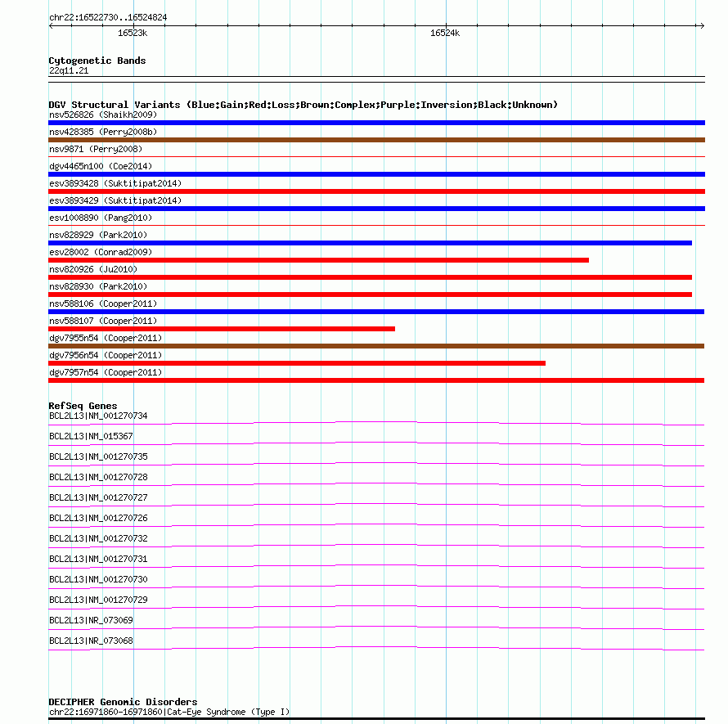Screen dimensions: 728x724
Task: Click the brown bar of nsv428385
Action: (376, 140)
